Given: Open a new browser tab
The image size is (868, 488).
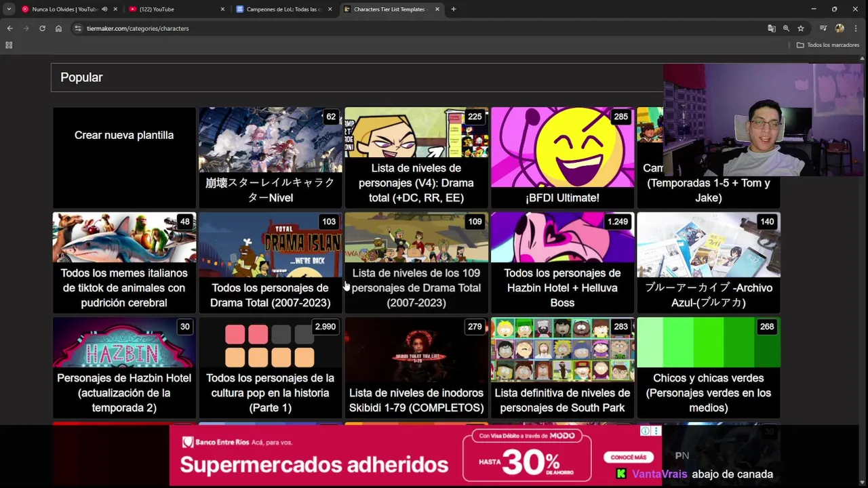Looking at the screenshot, I should [454, 9].
